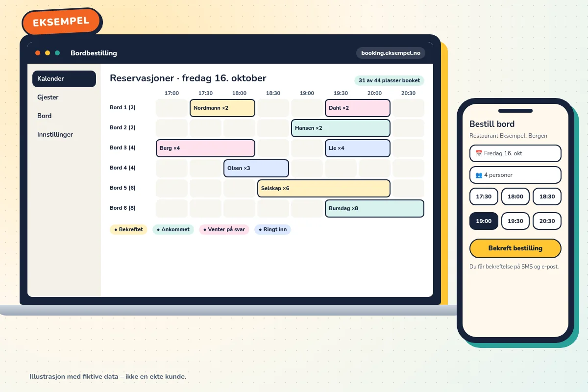Click the Bord 2 (2) row label

(122, 128)
